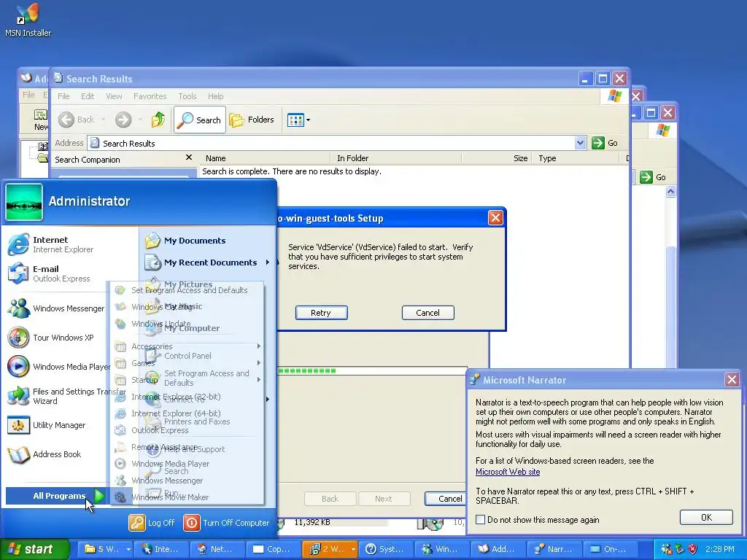747x560 pixels.
Task: Sort results by Size column
Action: 498,158
